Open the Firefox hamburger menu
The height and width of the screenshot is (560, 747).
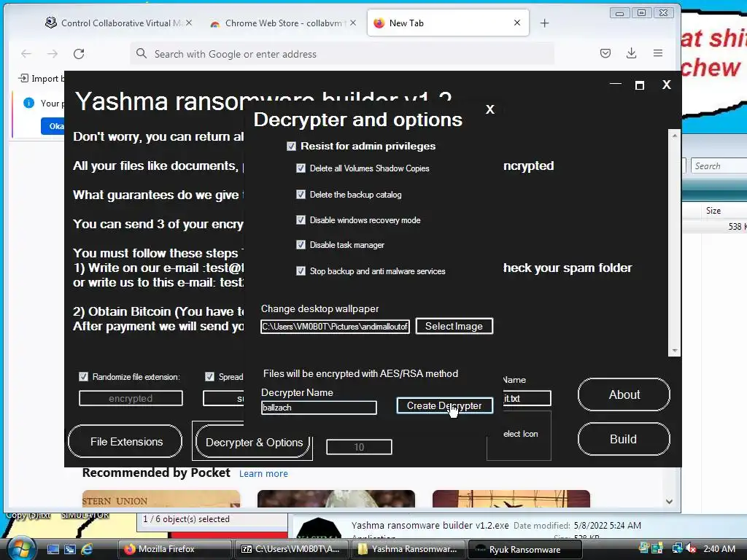point(658,53)
